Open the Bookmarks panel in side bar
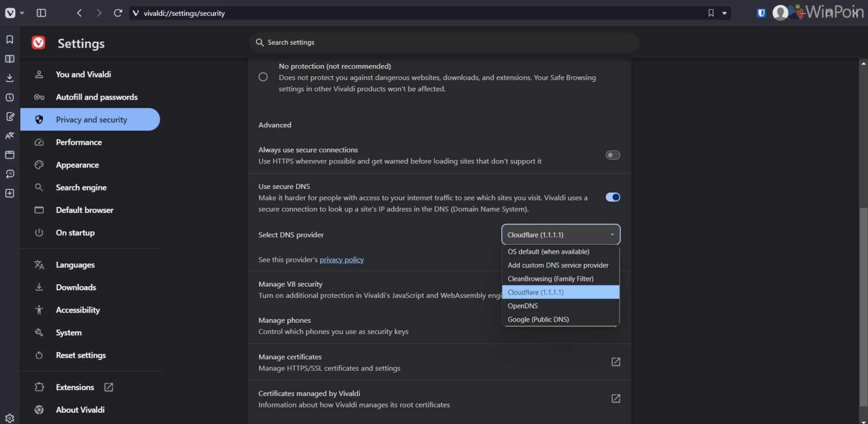 pos(10,40)
